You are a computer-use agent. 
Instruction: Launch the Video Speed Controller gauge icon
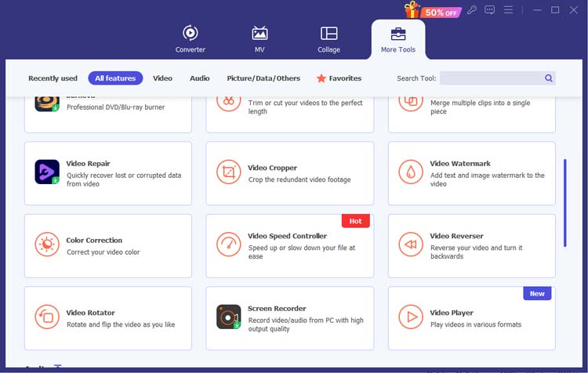(x=229, y=245)
